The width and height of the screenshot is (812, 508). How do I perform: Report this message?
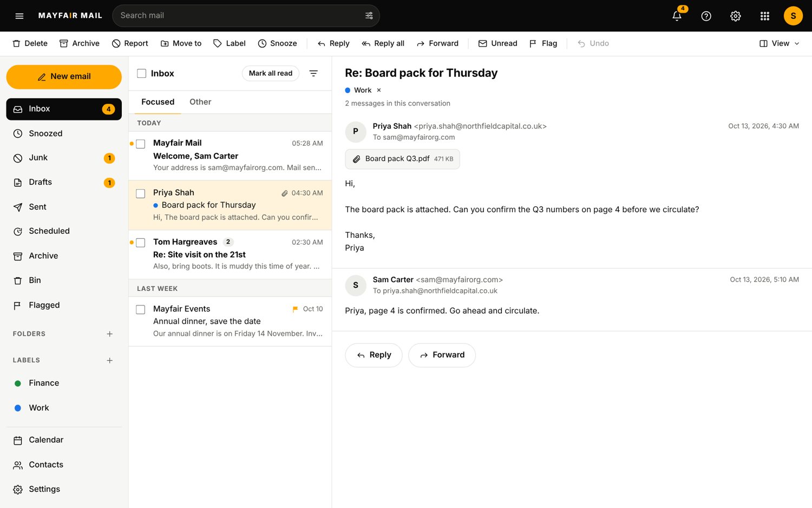130,43
